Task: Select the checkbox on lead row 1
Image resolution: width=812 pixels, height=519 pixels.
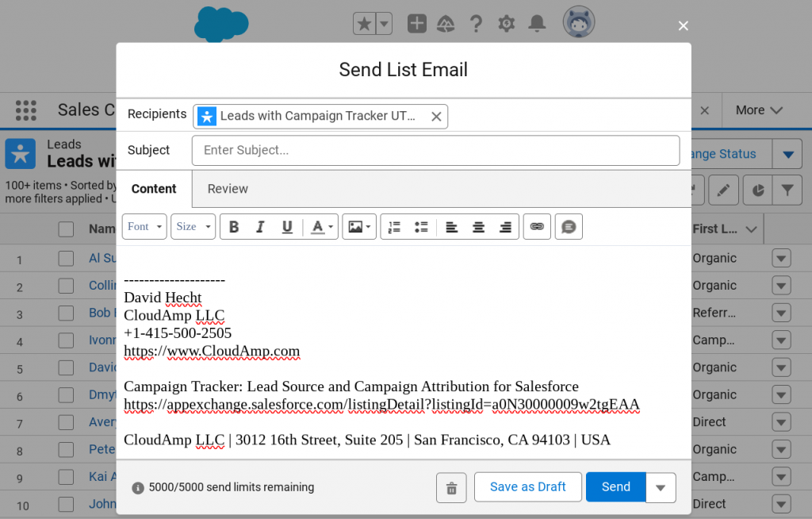Action: (x=67, y=257)
